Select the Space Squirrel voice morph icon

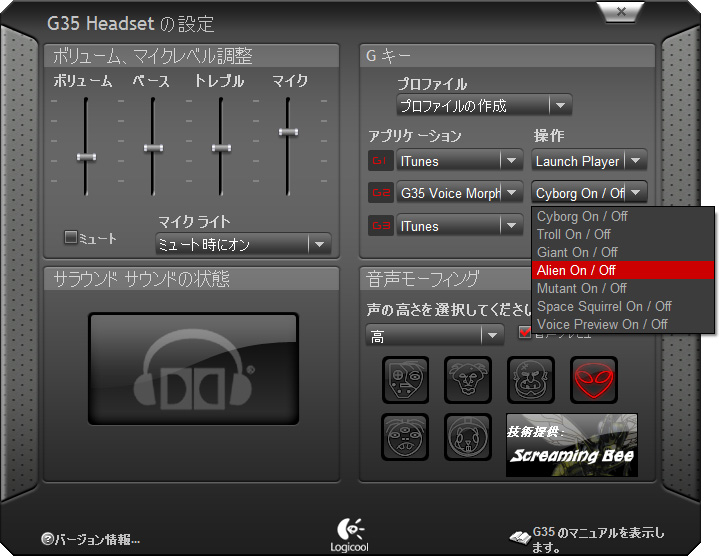click(x=468, y=437)
